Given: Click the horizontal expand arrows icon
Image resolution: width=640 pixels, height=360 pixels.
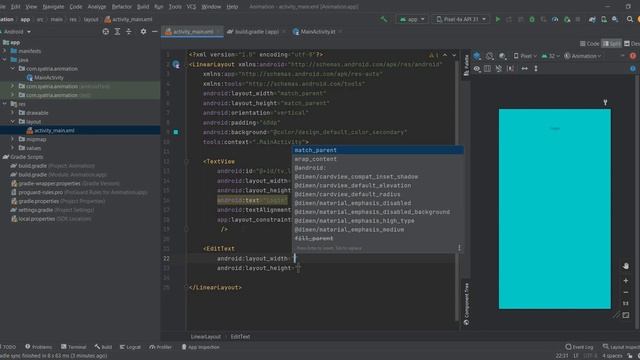Looking at the screenshot, I should coord(524,69).
